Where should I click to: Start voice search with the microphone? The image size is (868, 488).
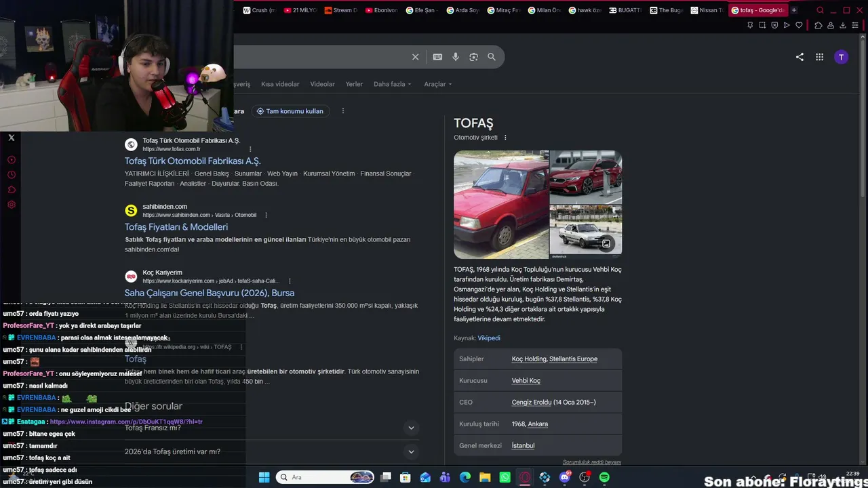[x=456, y=57]
